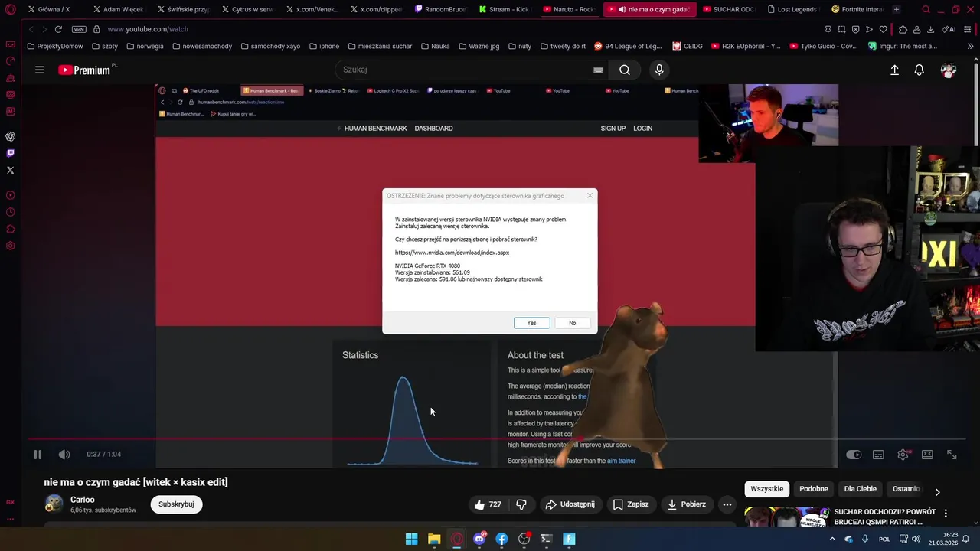Open Discord from taskbar
Viewport: 980px width, 551px height.
pyautogui.click(x=479, y=539)
